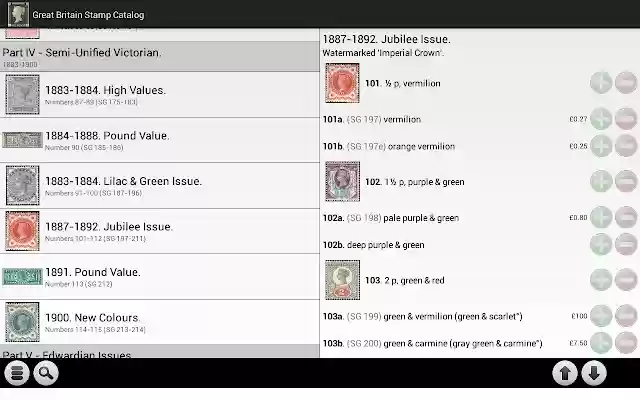The image size is (640, 400).
Task: Select entry 101b (SG 197e) orange vermilion
Action: 389,146
